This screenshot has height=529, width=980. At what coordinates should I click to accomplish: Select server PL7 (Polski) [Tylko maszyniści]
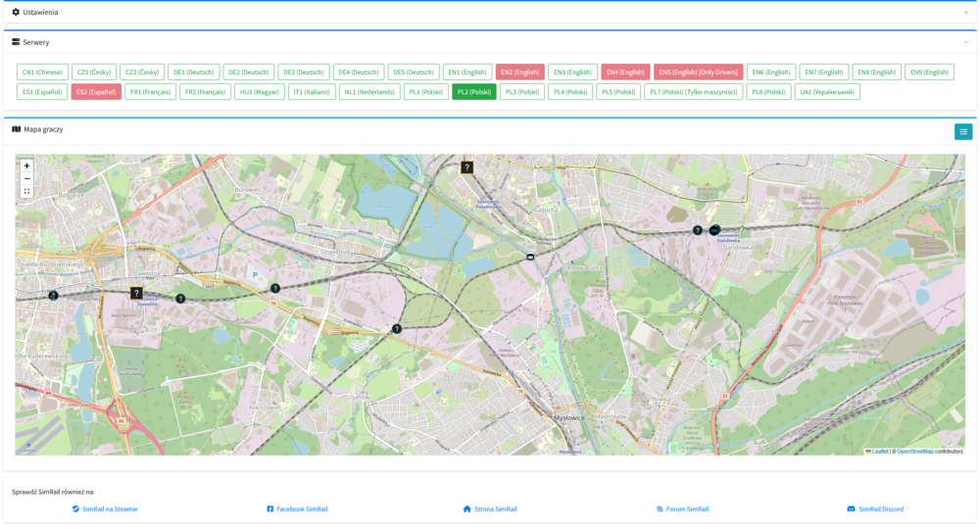click(x=693, y=92)
